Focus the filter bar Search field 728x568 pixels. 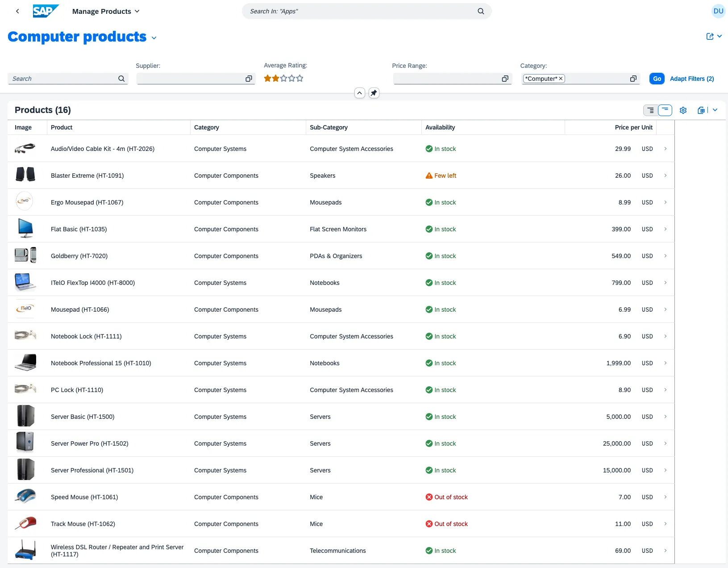click(63, 79)
